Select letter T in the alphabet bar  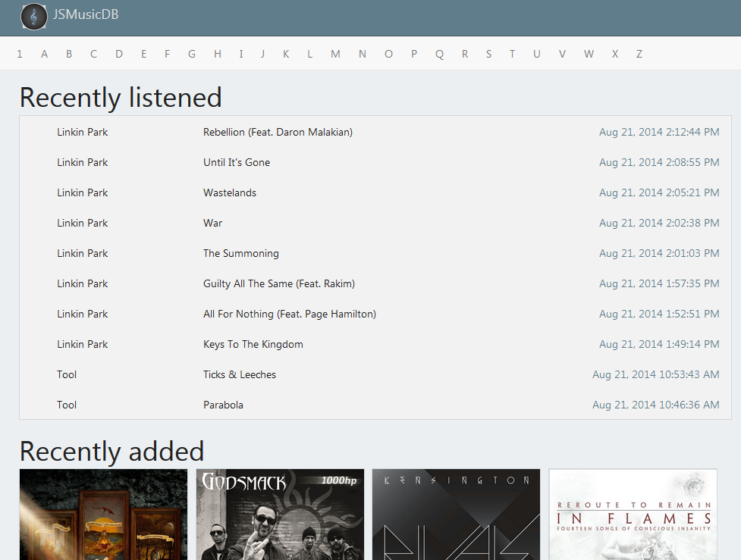pyautogui.click(x=512, y=54)
